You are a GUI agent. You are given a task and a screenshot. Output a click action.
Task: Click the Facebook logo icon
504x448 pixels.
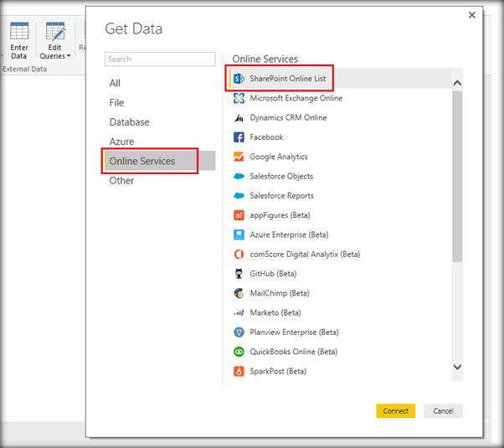[x=239, y=137]
